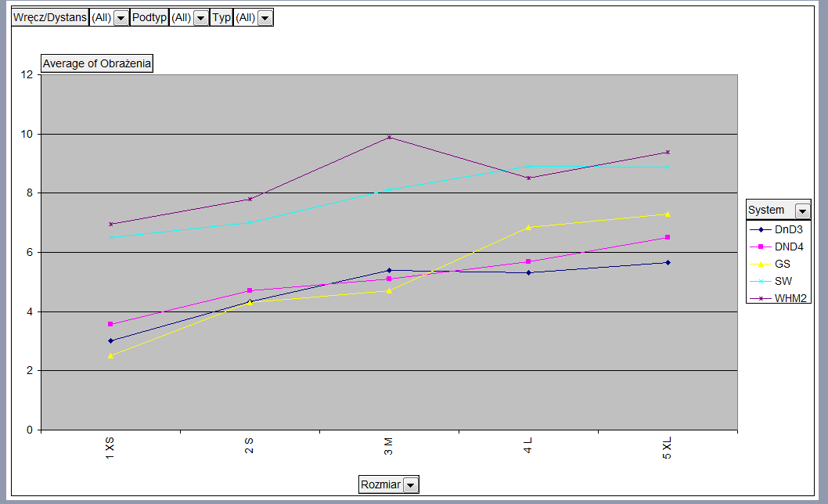
Task: Click the WHM2 legend entry
Action: (790, 298)
